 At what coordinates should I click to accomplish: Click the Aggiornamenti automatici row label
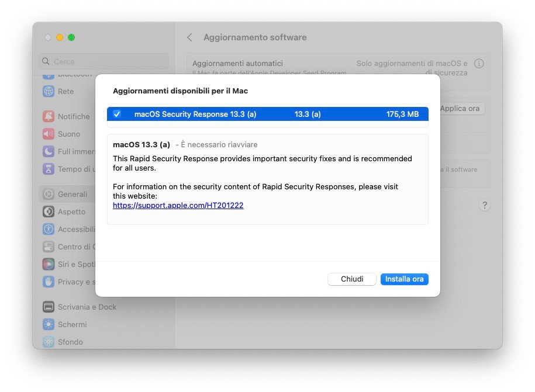click(237, 64)
